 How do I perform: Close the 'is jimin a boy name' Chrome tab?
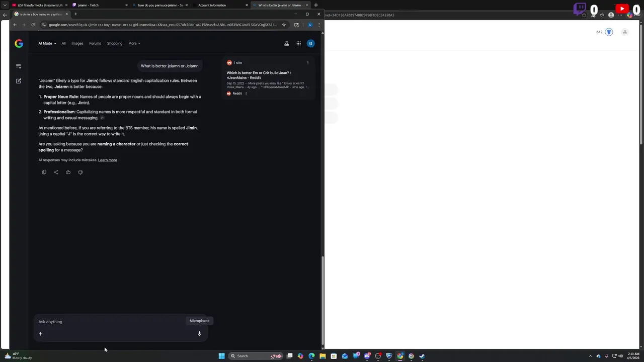coord(66,14)
